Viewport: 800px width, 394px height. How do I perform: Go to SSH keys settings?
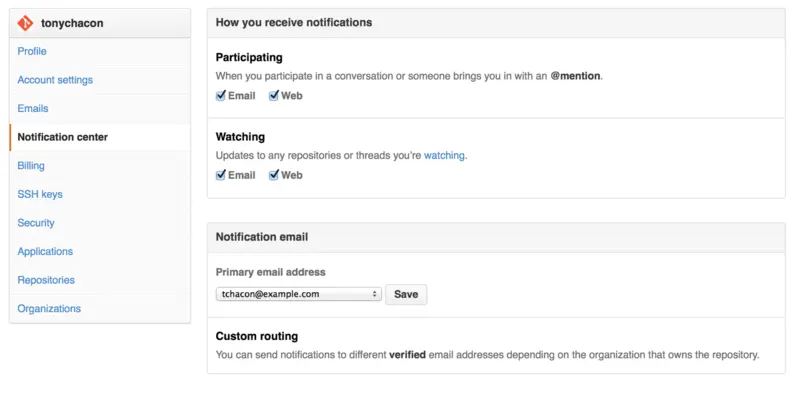tap(40, 194)
